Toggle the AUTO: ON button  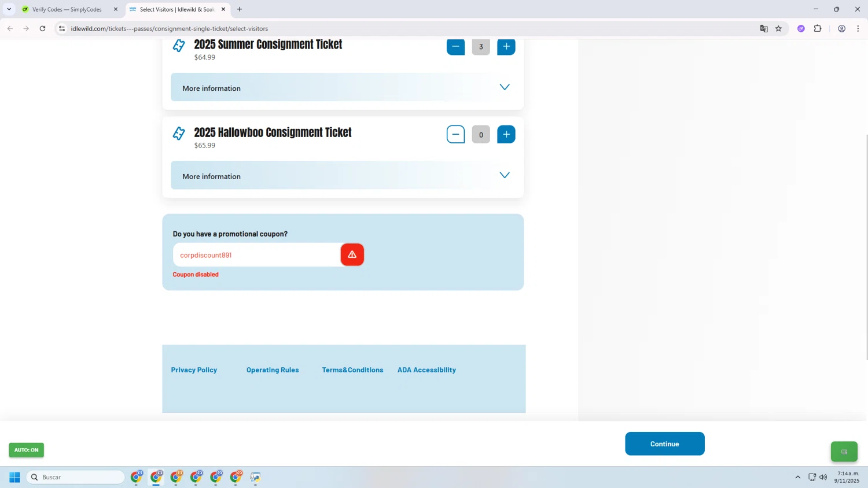coord(26,450)
